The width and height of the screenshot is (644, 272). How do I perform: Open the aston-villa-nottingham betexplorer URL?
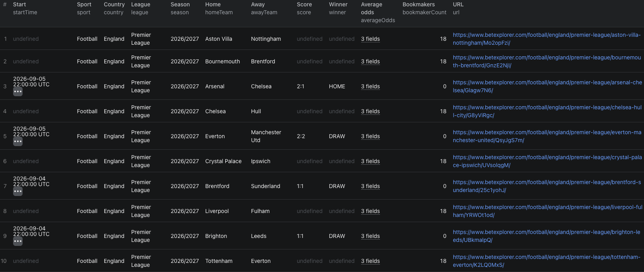pyautogui.click(x=547, y=39)
